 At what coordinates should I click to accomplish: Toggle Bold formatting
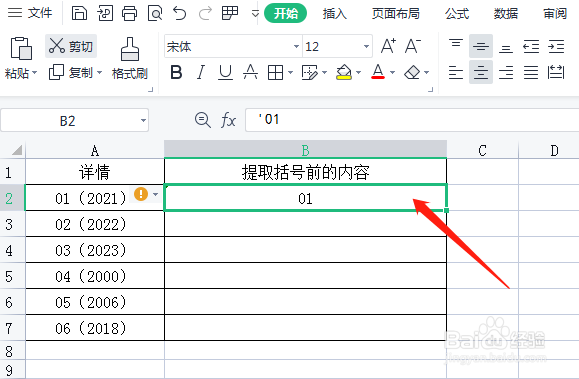(x=176, y=72)
